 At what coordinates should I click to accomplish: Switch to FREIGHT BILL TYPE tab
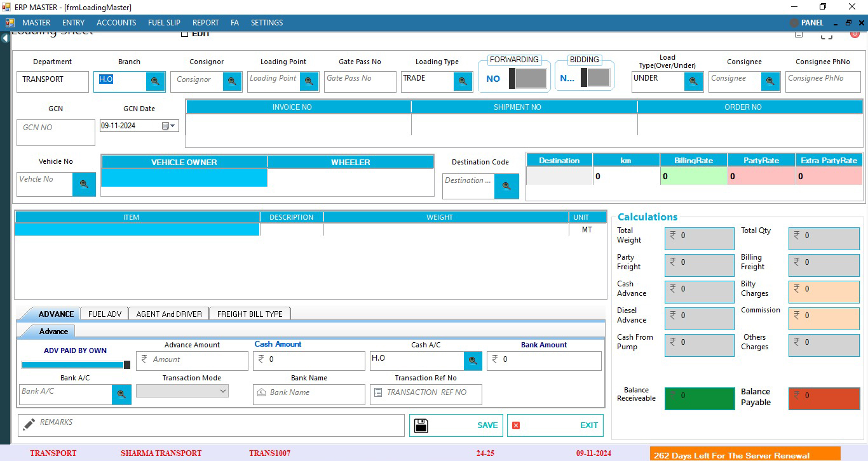tap(250, 314)
